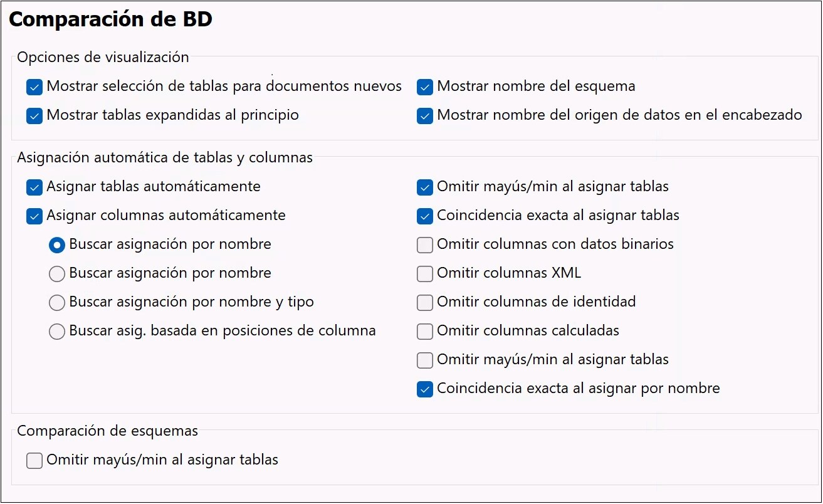Uncheck 'Coincidencia exacta al asignar por nombre'
The height and width of the screenshot is (504, 823).
425,389
